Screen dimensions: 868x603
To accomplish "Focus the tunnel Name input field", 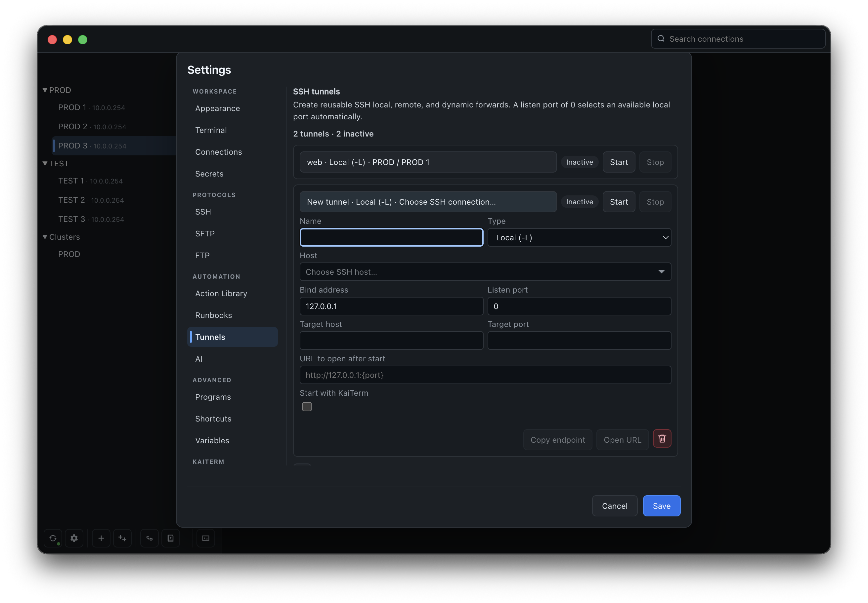I will coord(391,237).
